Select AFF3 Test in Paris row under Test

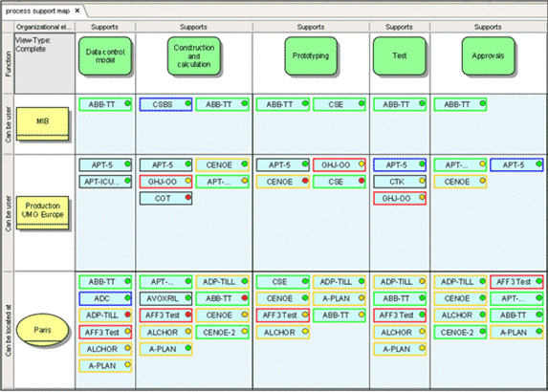[400, 316]
